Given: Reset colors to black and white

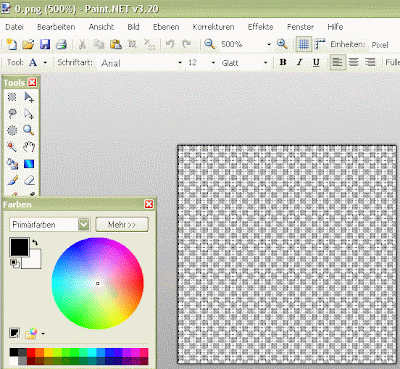Looking at the screenshot, I should pos(14,263).
